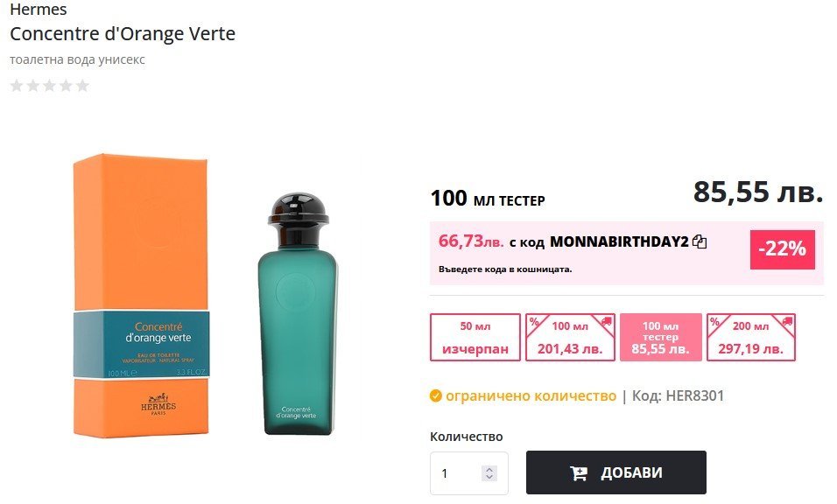Rate the perfume five stars
This screenshot has height=504, width=837.
coord(82,86)
